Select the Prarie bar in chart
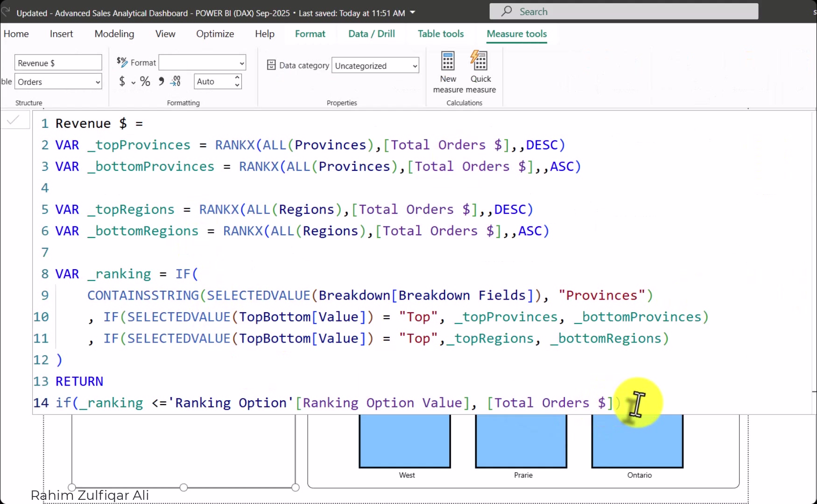817x504 pixels. tap(521, 441)
